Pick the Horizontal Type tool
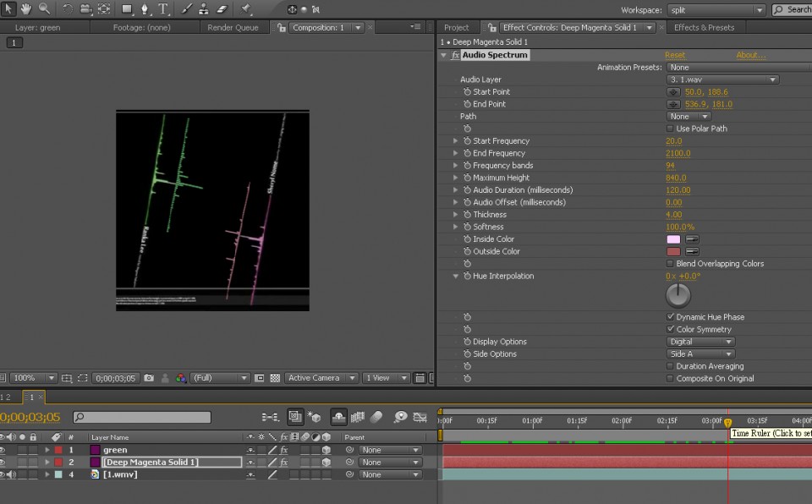 [162, 9]
